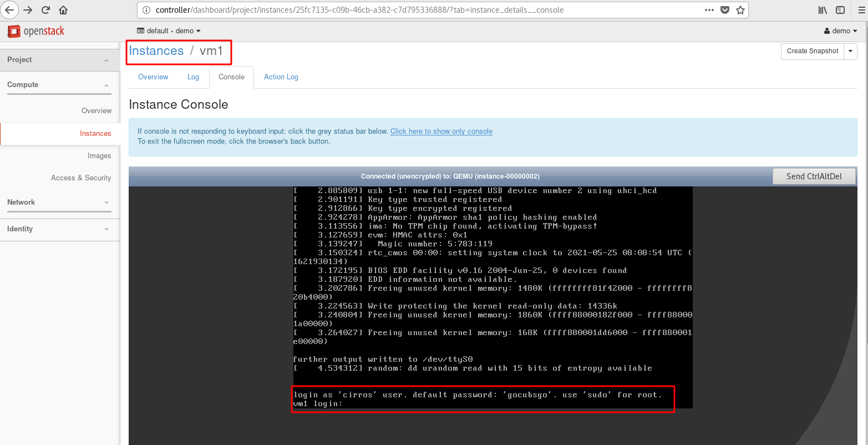Image resolution: width=868 pixels, height=445 pixels.
Task: Collapse the Project sidebar section
Action: point(59,60)
